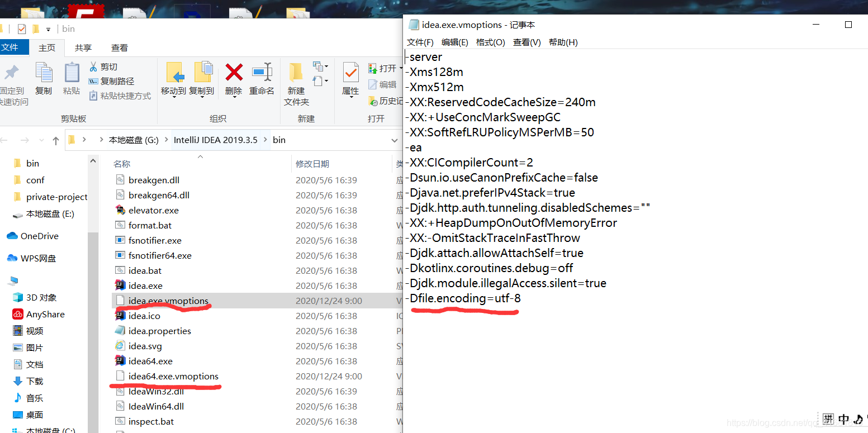Open the conf folder in sidebar

tap(35, 180)
